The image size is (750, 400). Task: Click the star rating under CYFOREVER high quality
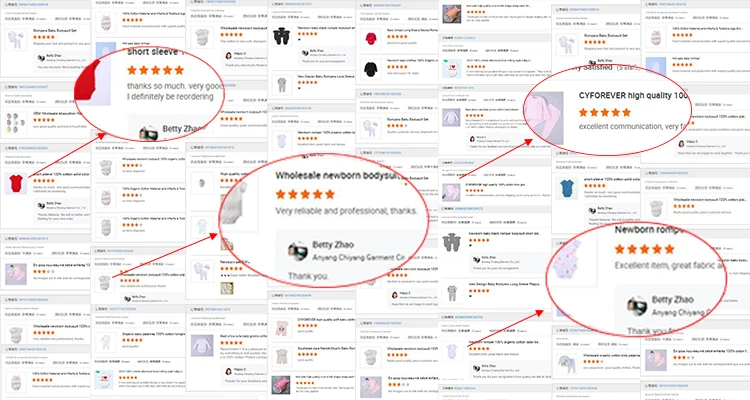pos(605,112)
